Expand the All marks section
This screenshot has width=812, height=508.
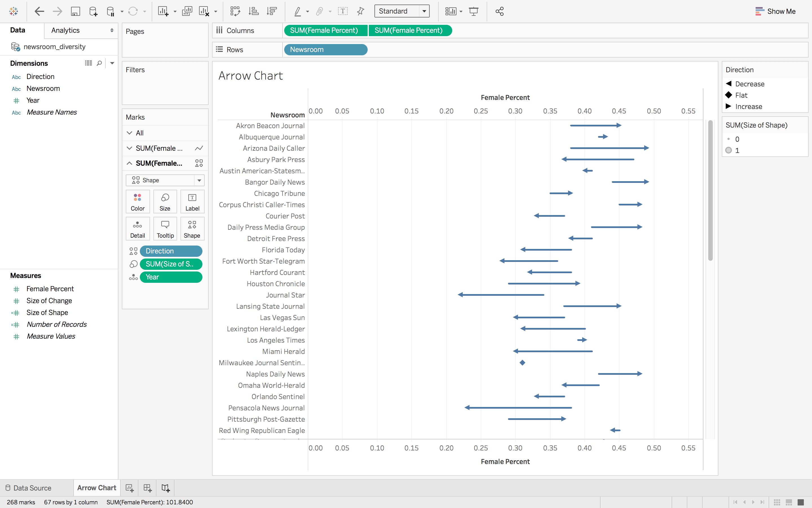pos(129,133)
